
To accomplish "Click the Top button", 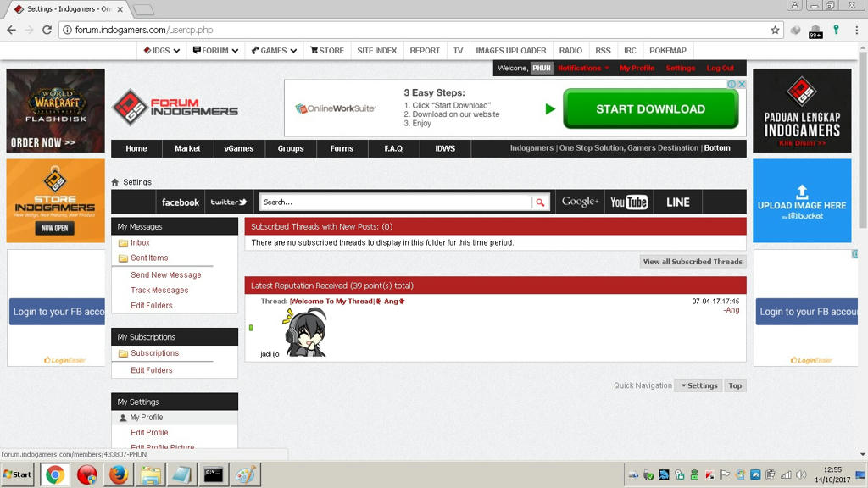I will pyautogui.click(x=735, y=385).
